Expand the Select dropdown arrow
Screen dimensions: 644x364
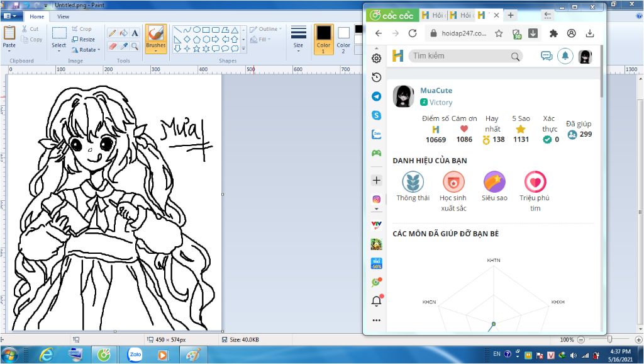[x=59, y=50]
